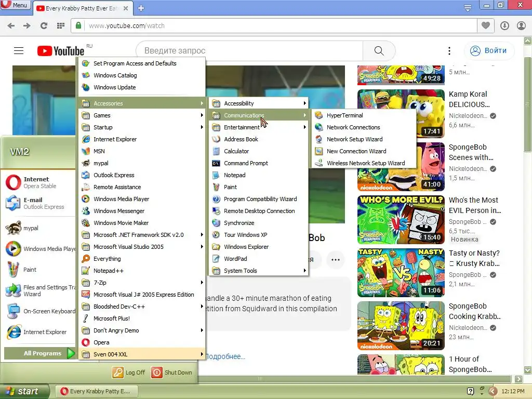This screenshot has width=532, height=399.
Task: Open pinned Internet Opera Stable item
Action: click(x=39, y=182)
